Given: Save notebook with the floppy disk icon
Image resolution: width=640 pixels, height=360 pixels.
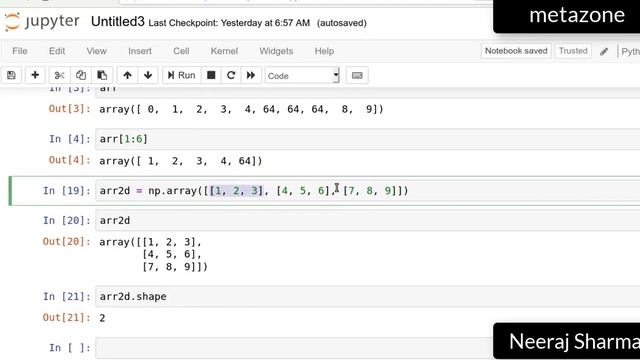Looking at the screenshot, I should pyautogui.click(x=11, y=75).
